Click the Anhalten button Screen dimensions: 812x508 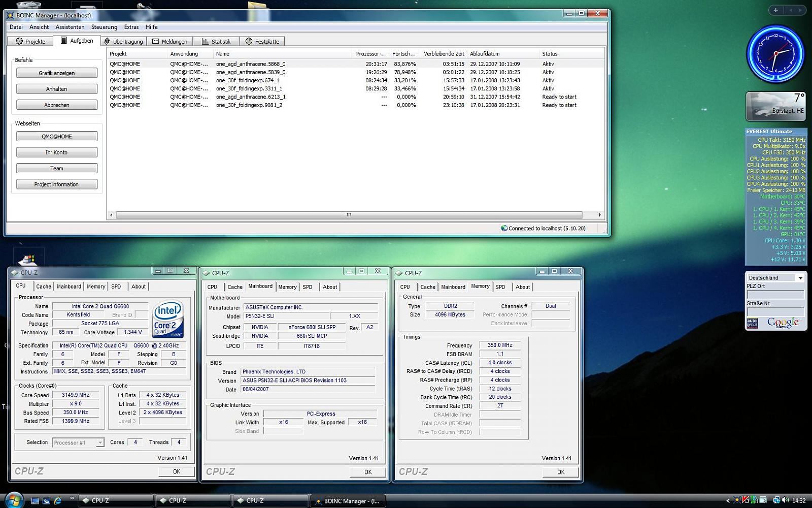pos(57,89)
